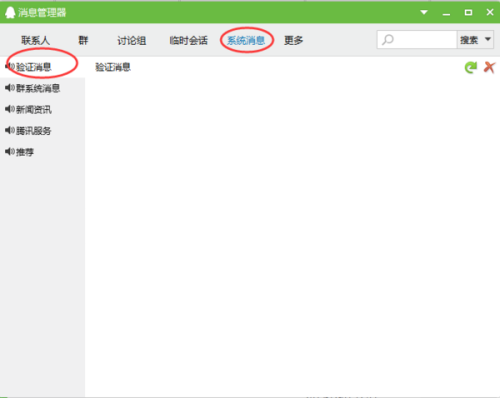Open the title bar dropdown menu triangle

coord(424,12)
